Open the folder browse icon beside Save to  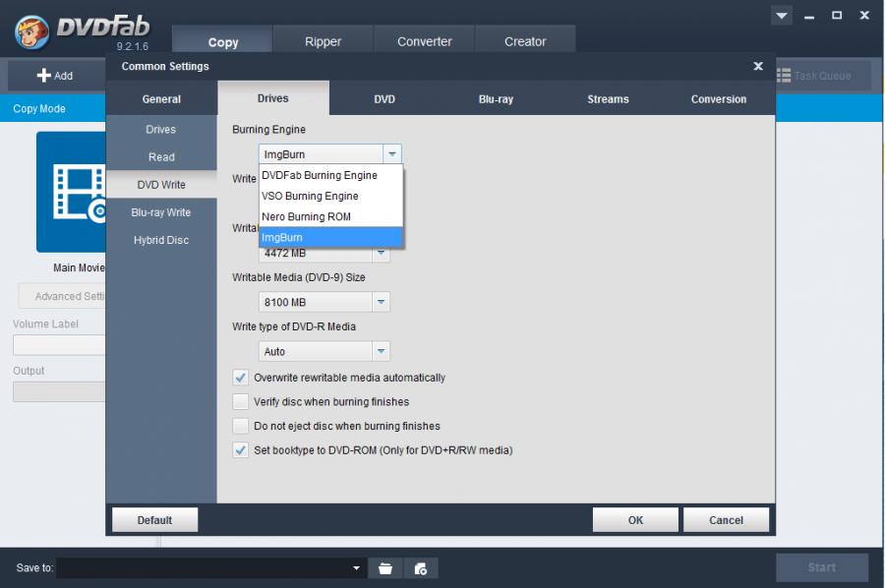coord(385,568)
